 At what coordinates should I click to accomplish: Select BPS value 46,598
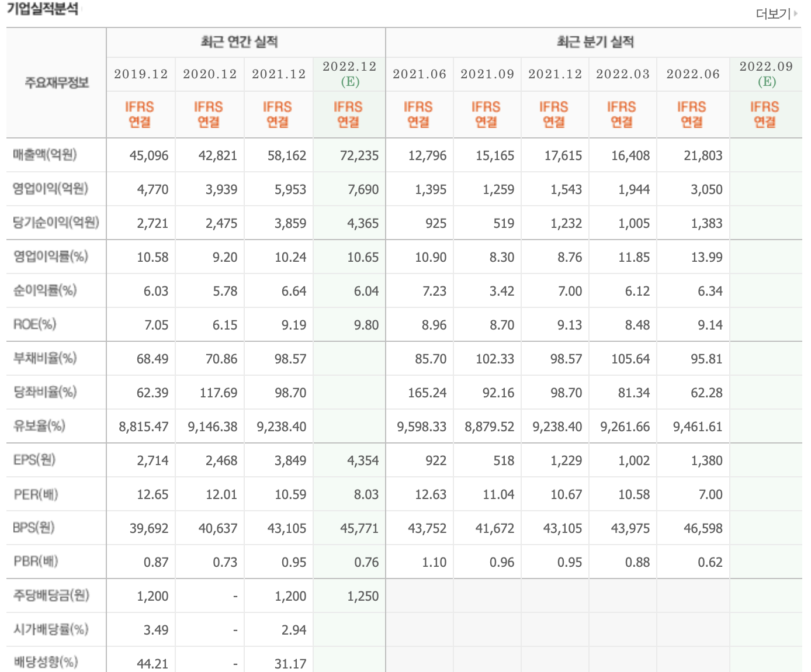tap(703, 529)
